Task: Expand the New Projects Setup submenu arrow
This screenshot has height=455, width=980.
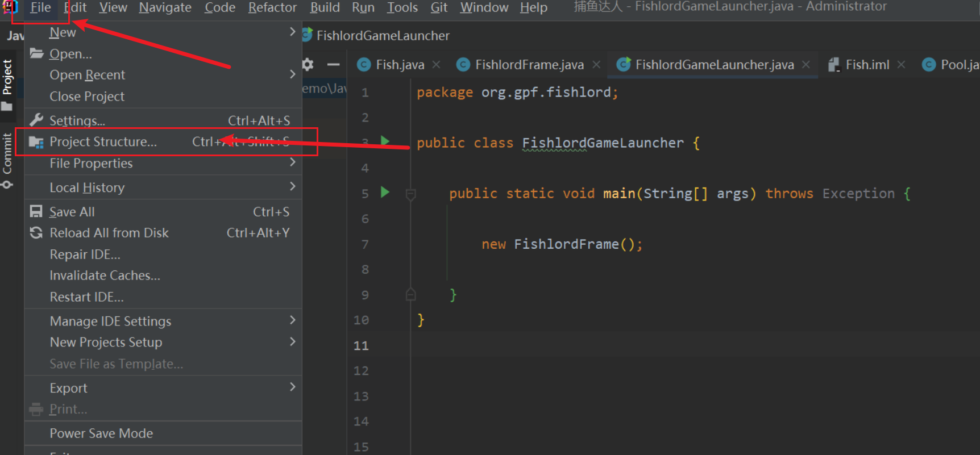Action: [292, 341]
